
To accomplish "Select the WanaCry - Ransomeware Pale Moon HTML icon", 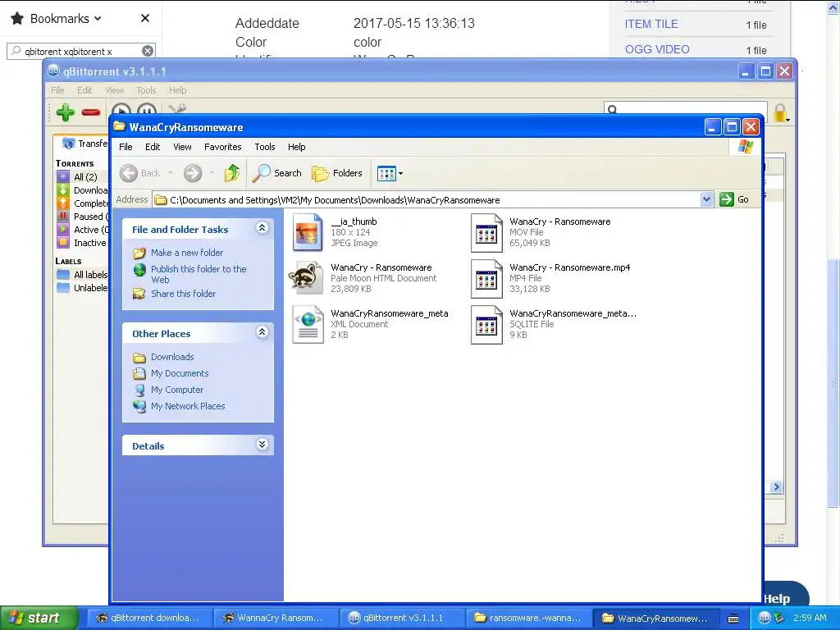I will point(308,277).
